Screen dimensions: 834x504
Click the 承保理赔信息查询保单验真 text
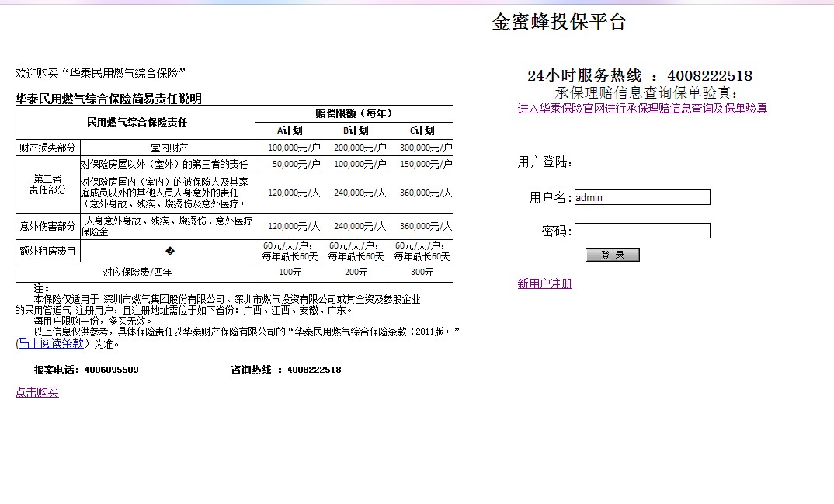(x=646, y=93)
